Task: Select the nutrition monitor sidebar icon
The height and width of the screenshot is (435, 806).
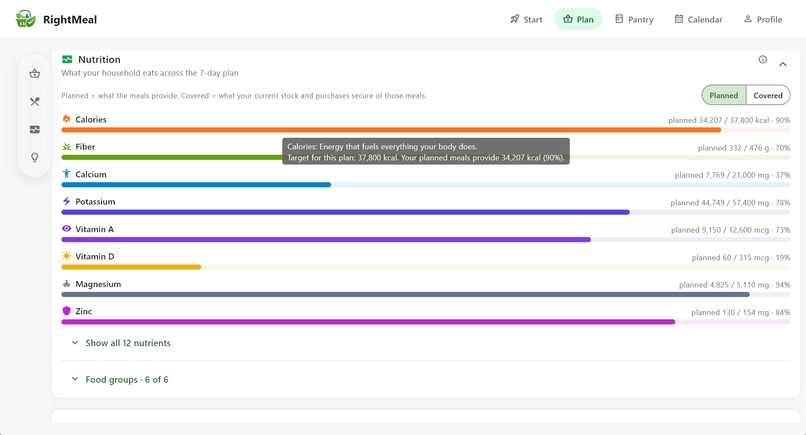Action: point(34,130)
